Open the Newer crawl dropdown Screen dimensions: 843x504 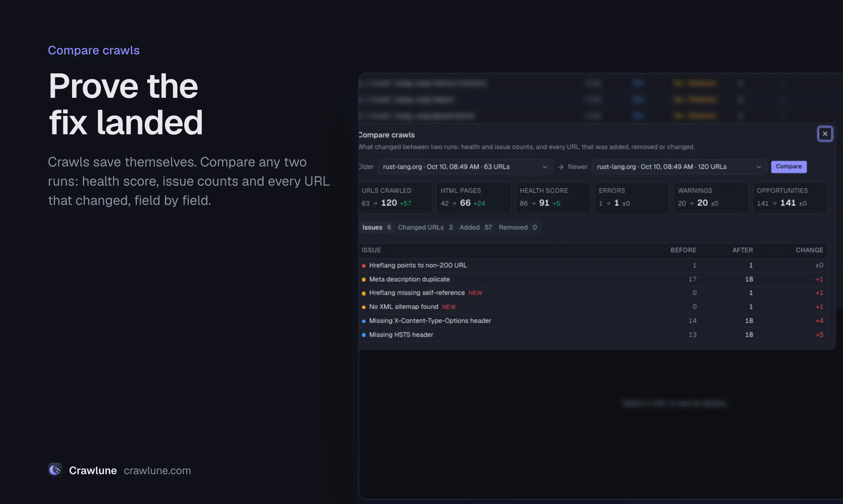(x=679, y=167)
